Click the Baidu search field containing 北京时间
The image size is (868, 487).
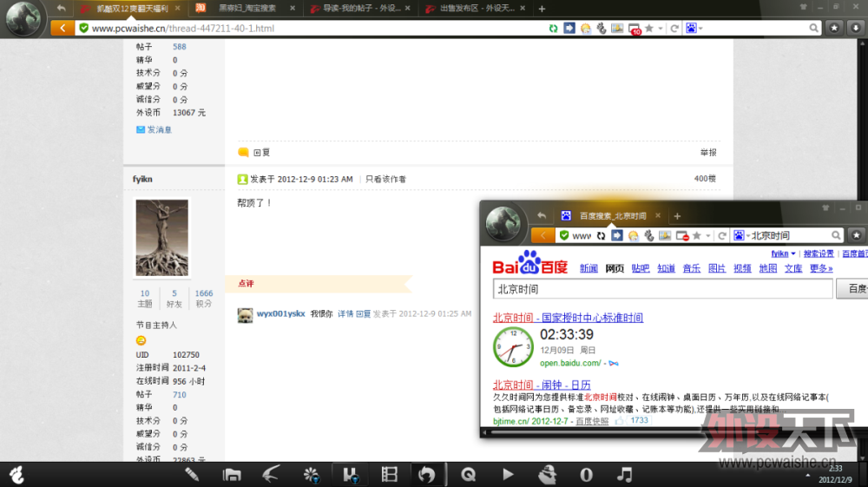[x=662, y=289]
